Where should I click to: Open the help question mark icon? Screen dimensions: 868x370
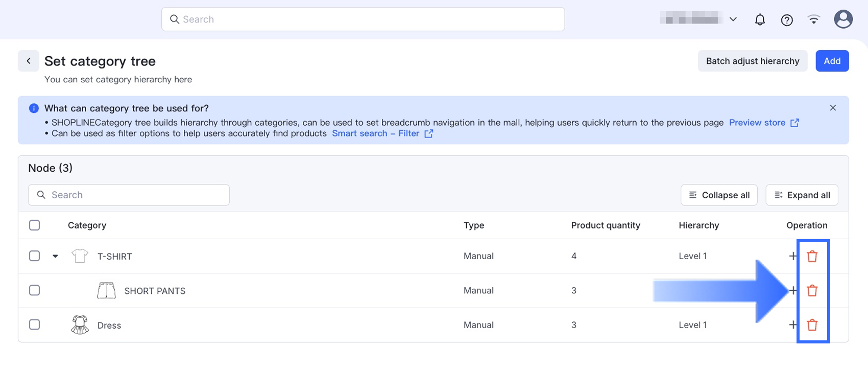point(787,20)
